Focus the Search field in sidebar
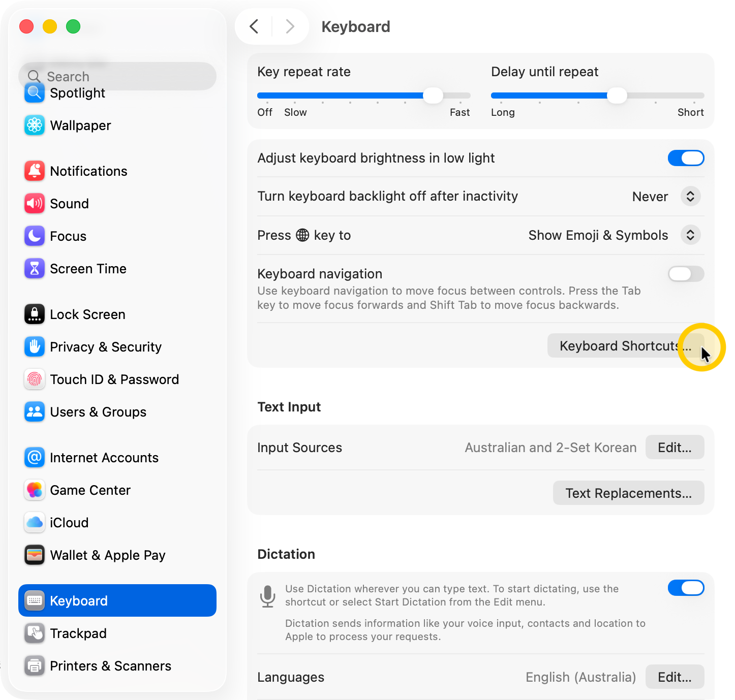735x700 pixels. [x=117, y=76]
